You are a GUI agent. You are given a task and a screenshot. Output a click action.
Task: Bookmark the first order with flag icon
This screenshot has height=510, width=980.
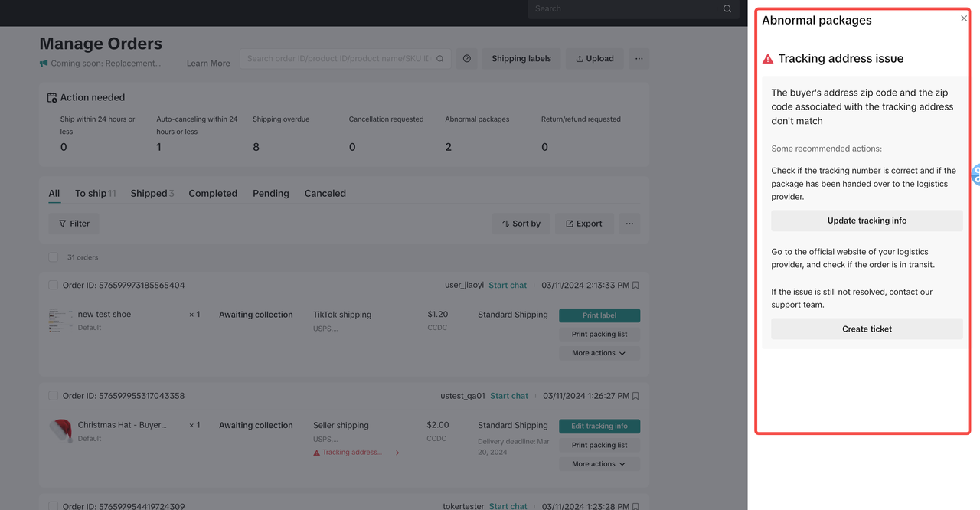pyautogui.click(x=635, y=286)
